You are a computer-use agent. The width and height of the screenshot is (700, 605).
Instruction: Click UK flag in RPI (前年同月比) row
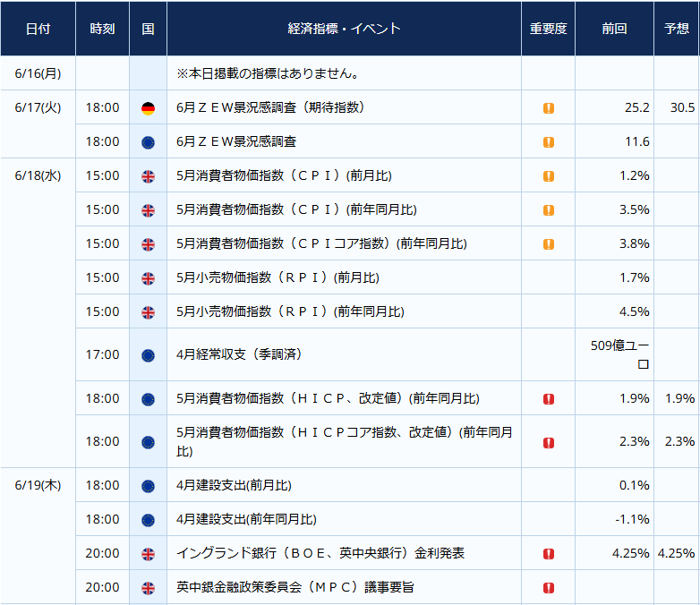(x=148, y=312)
